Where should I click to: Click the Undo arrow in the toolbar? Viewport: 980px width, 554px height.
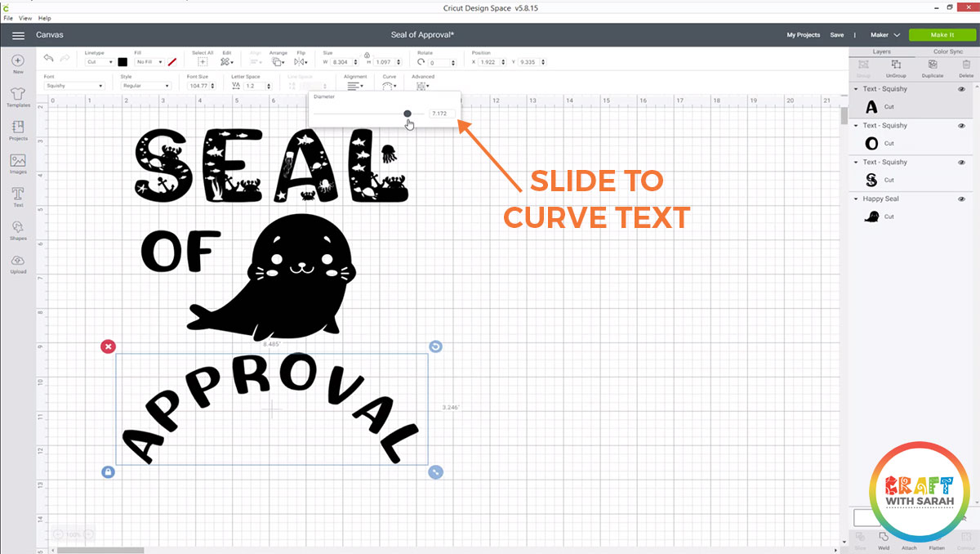tap(47, 57)
